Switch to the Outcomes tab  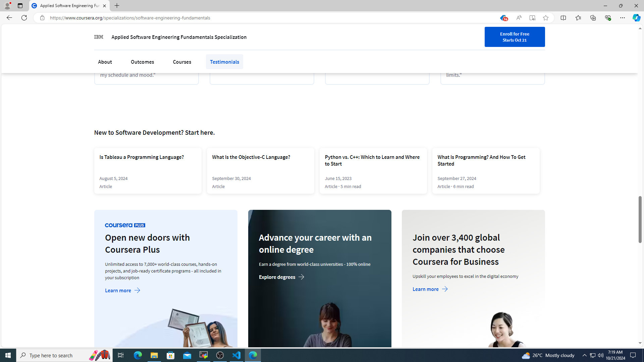click(143, 62)
